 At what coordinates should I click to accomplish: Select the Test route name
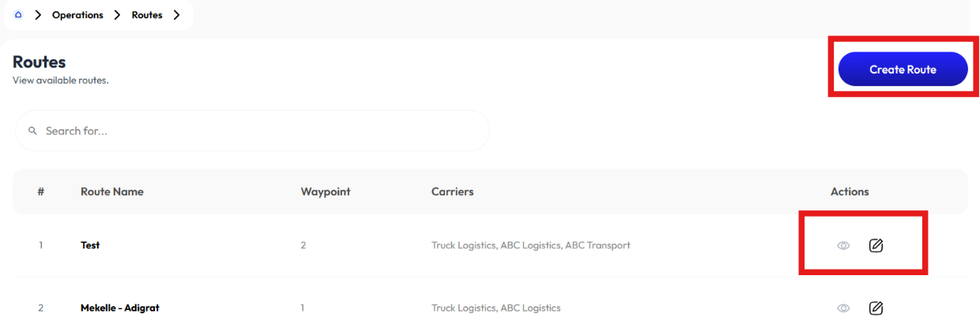point(90,245)
